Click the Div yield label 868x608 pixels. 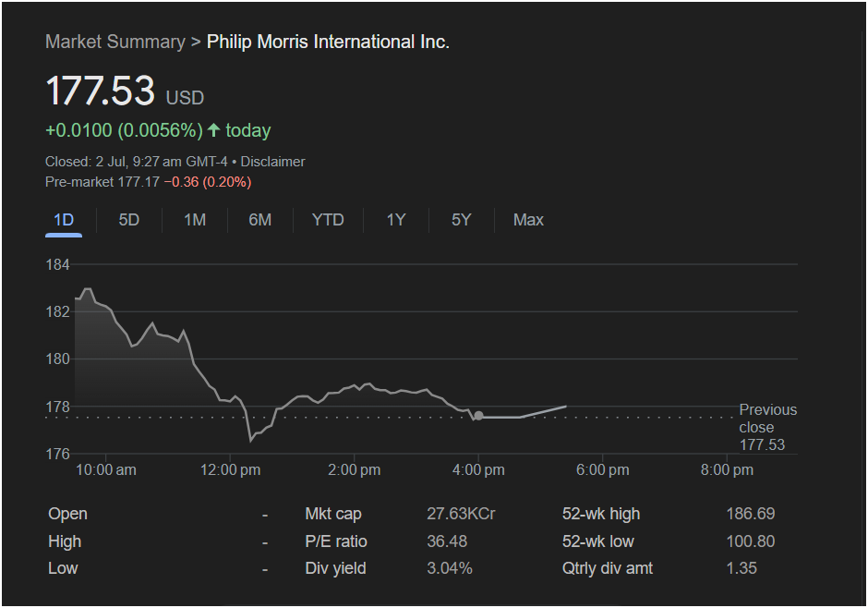click(335, 568)
